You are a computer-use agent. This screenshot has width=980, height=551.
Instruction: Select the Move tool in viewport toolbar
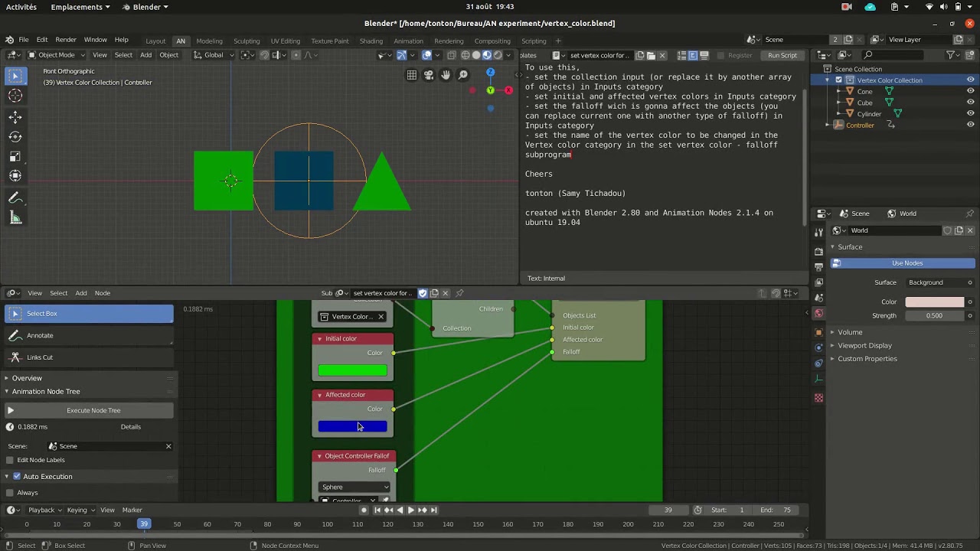(15, 117)
